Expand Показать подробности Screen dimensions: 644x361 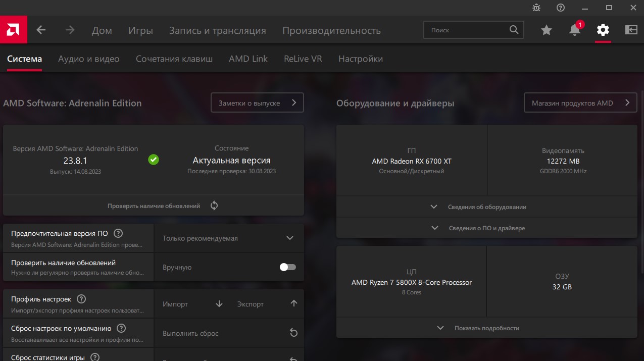tap(487, 328)
